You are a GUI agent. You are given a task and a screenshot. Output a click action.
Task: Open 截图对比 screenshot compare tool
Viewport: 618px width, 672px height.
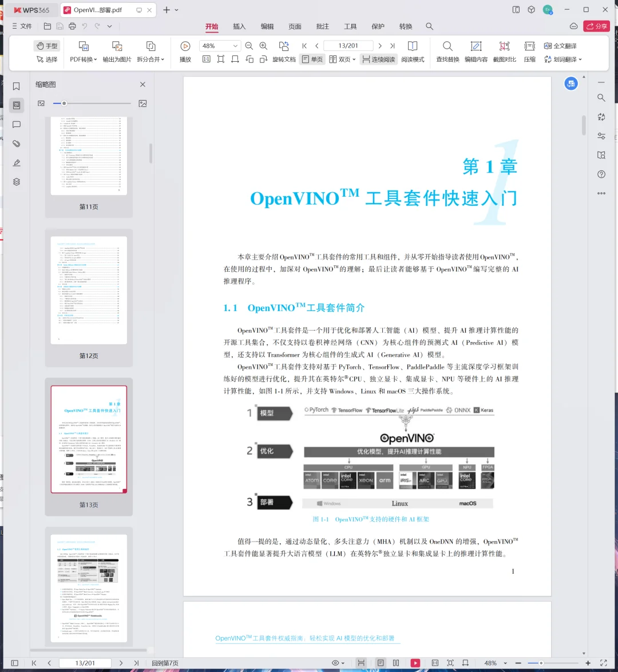[x=504, y=52]
